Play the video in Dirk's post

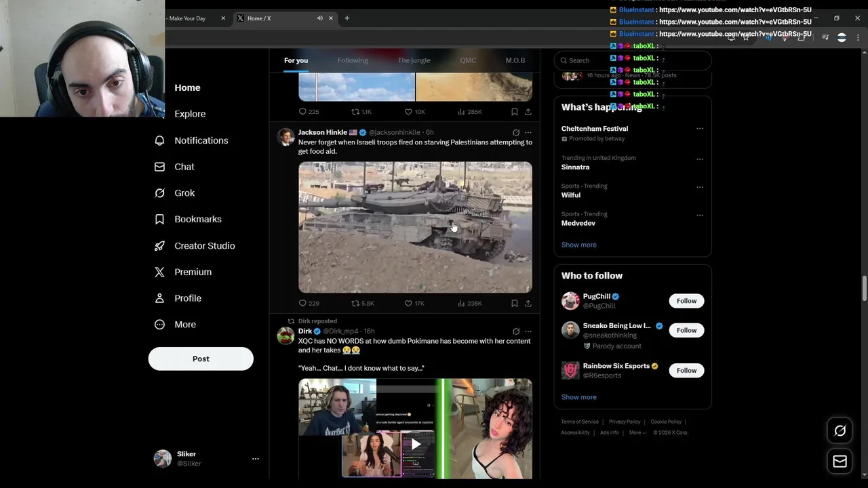pyautogui.click(x=415, y=445)
